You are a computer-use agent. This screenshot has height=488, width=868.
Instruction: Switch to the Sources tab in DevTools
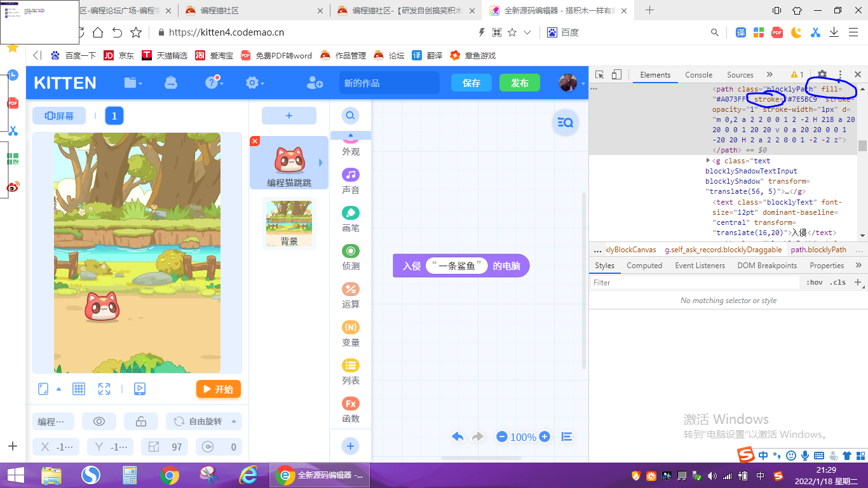coord(740,75)
